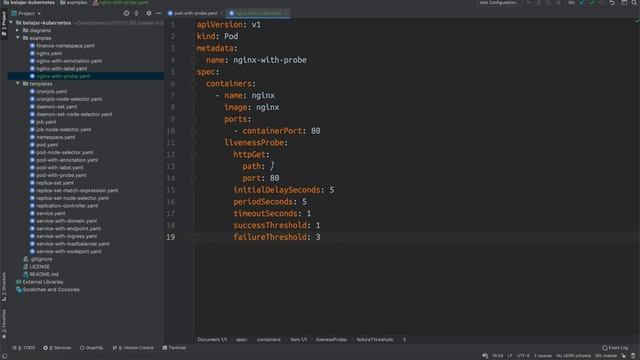Open the GraphQL tool window

point(91,348)
